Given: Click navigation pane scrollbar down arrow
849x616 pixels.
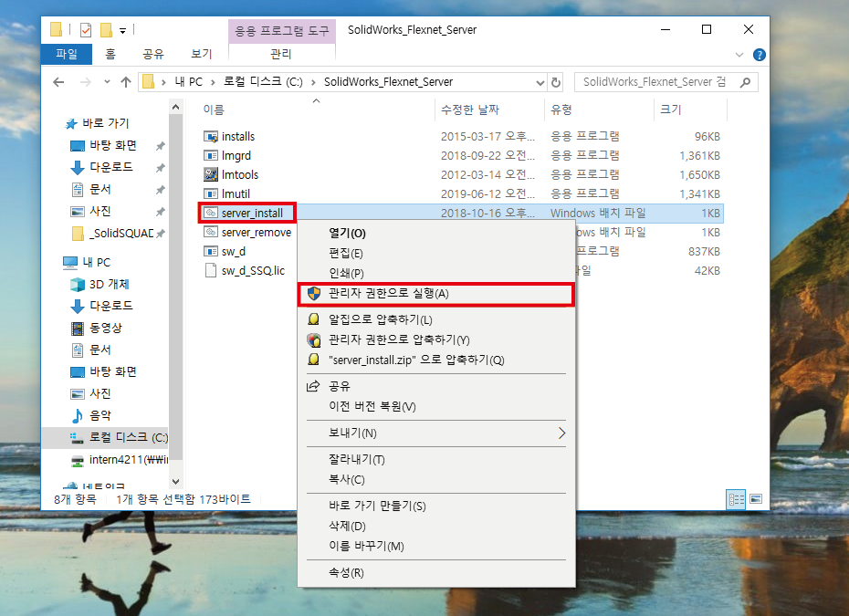Looking at the screenshot, I should (x=175, y=481).
